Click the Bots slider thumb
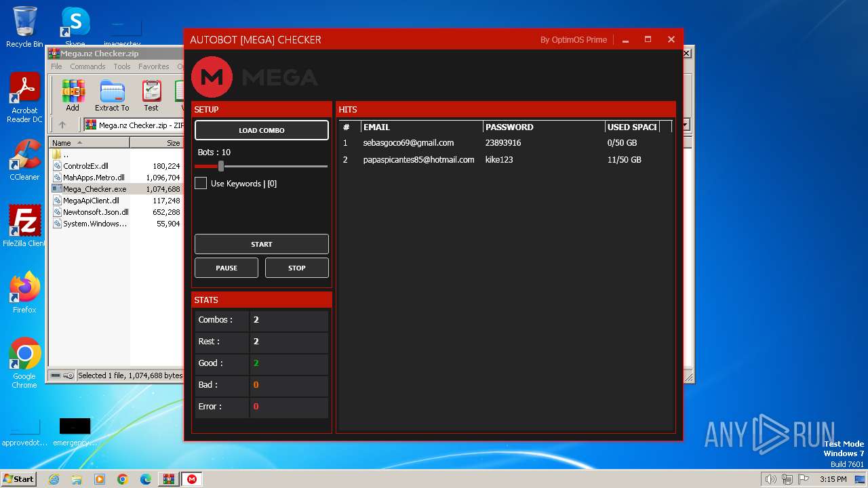Viewport: 868px width, 488px height. pos(221,166)
